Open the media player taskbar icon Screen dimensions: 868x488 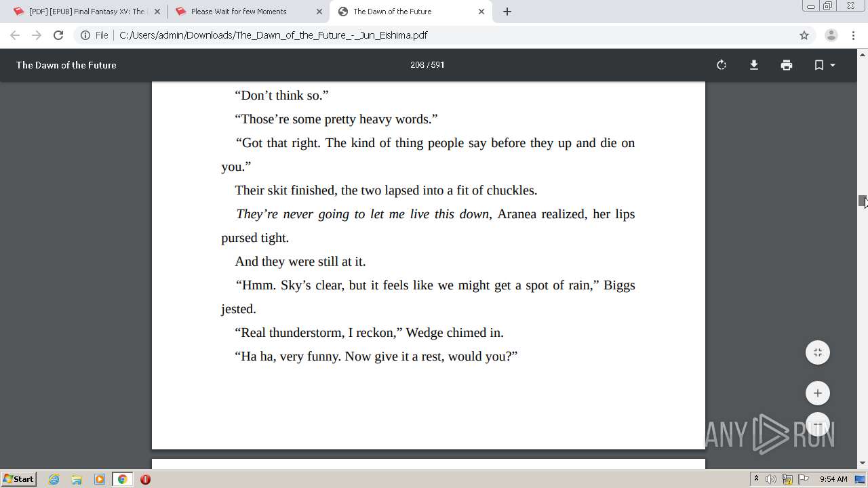pos(100,479)
